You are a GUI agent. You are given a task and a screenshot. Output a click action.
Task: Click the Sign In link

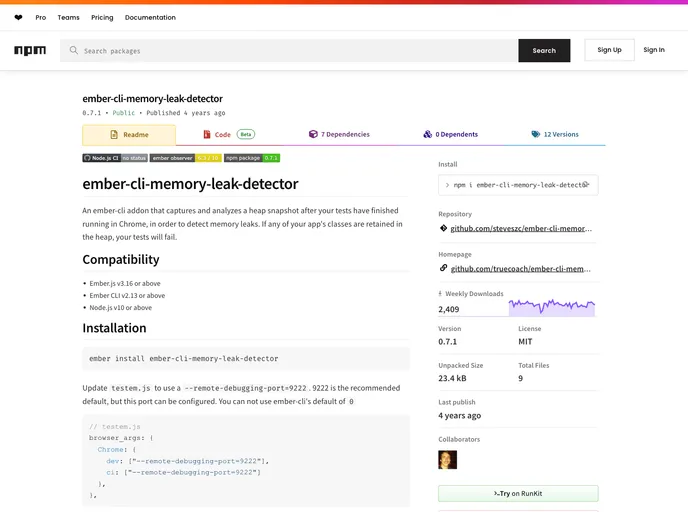point(654,50)
